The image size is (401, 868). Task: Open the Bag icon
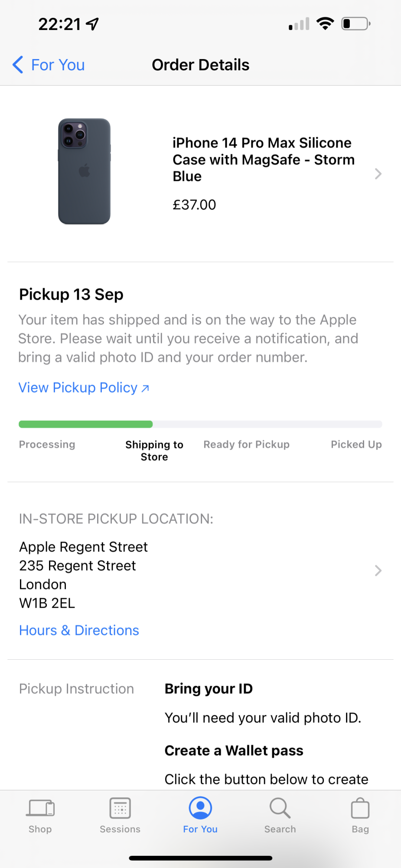click(360, 809)
